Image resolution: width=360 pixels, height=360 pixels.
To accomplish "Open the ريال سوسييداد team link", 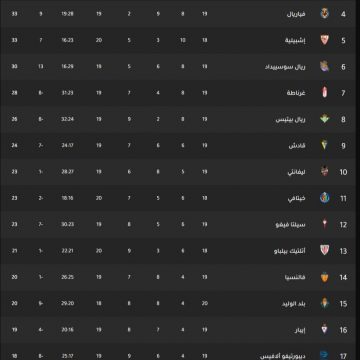I will tap(285, 67).
